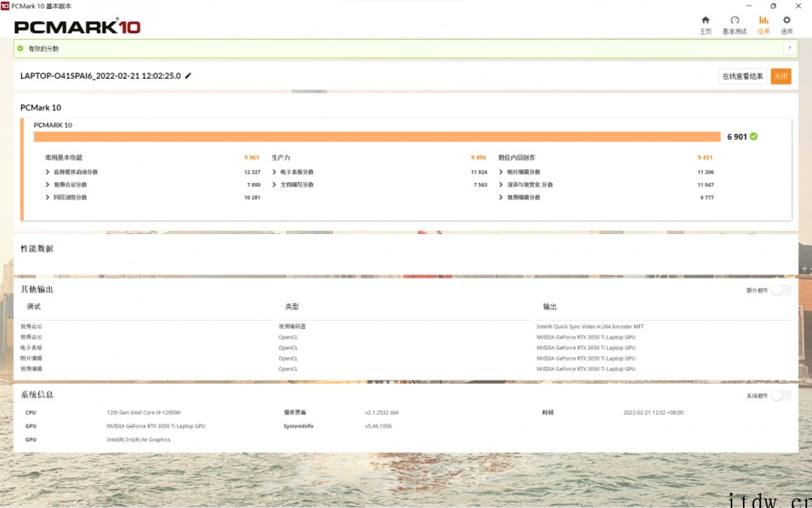Click the CPU value 12th Gen Intel Core i9-12900H
812x508 pixels.
[x=143, y=413]
